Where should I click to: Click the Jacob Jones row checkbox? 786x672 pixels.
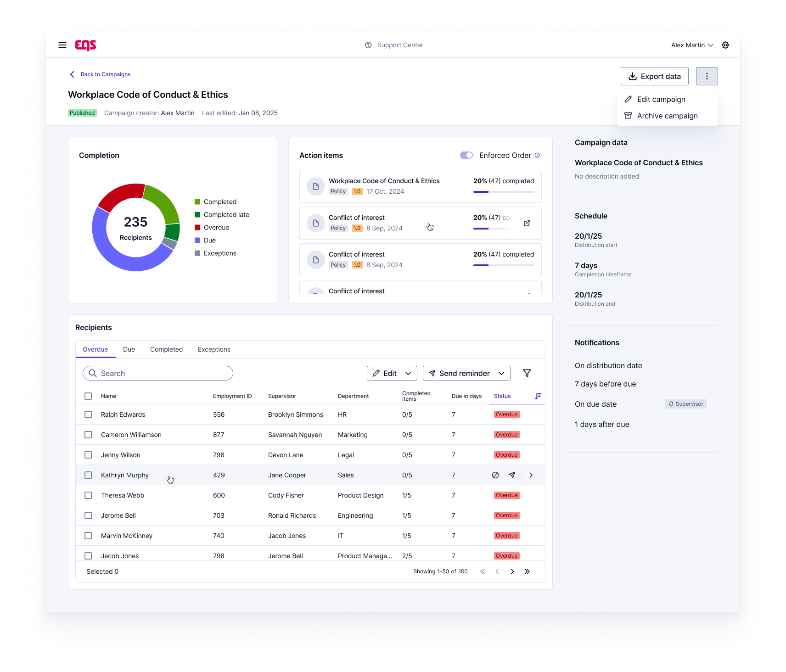coord(88,556)
